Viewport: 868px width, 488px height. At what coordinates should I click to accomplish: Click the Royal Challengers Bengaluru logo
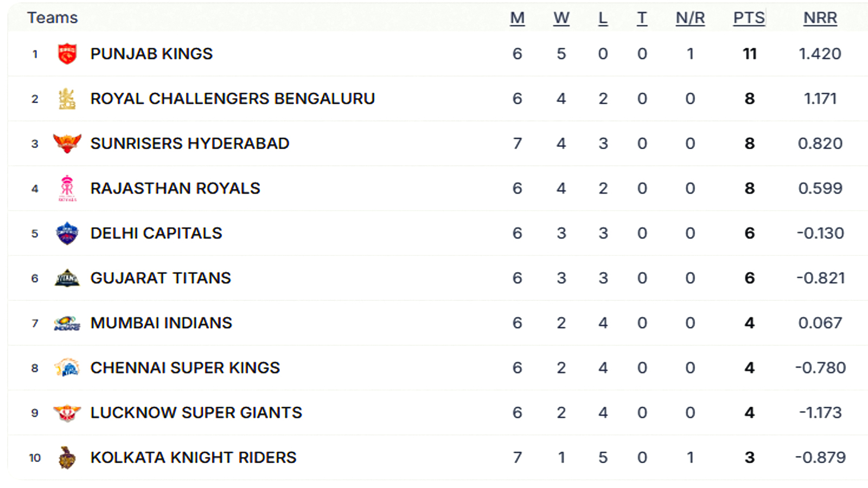tap(67, 99)
